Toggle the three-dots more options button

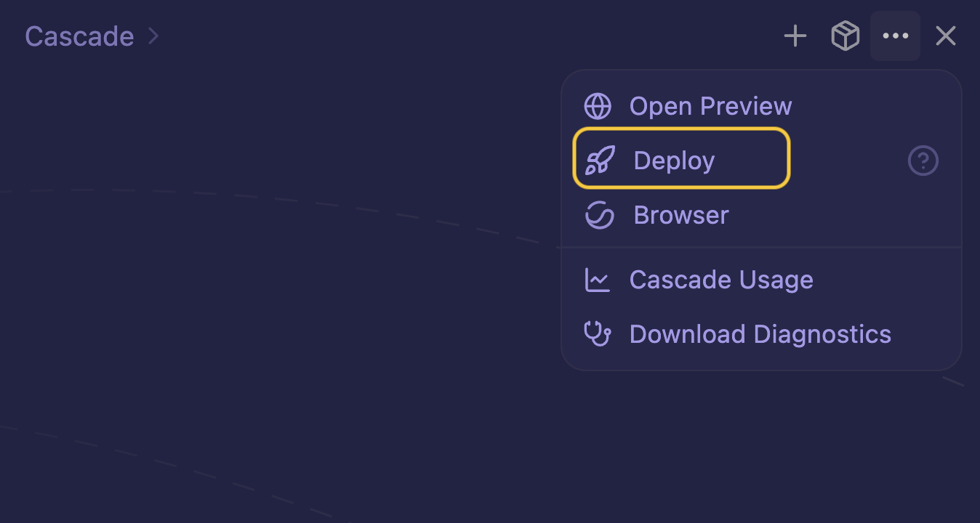click(x=895, y=36)
